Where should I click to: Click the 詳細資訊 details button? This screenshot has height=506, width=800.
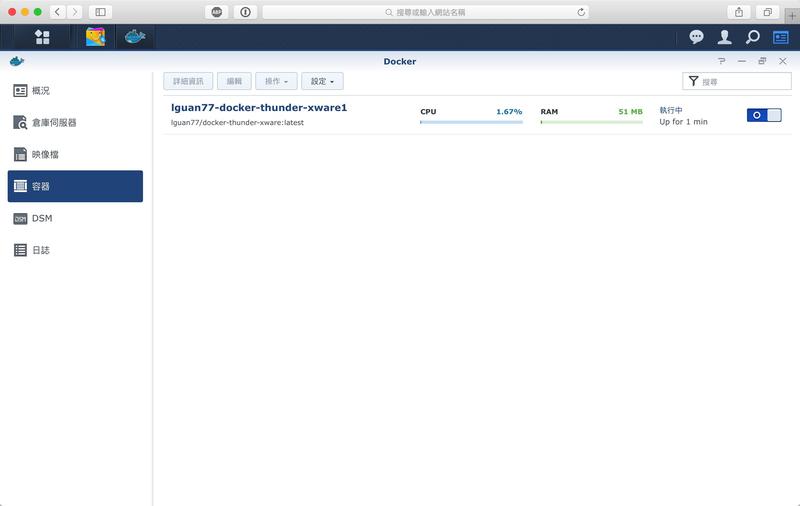click(188, 81)
